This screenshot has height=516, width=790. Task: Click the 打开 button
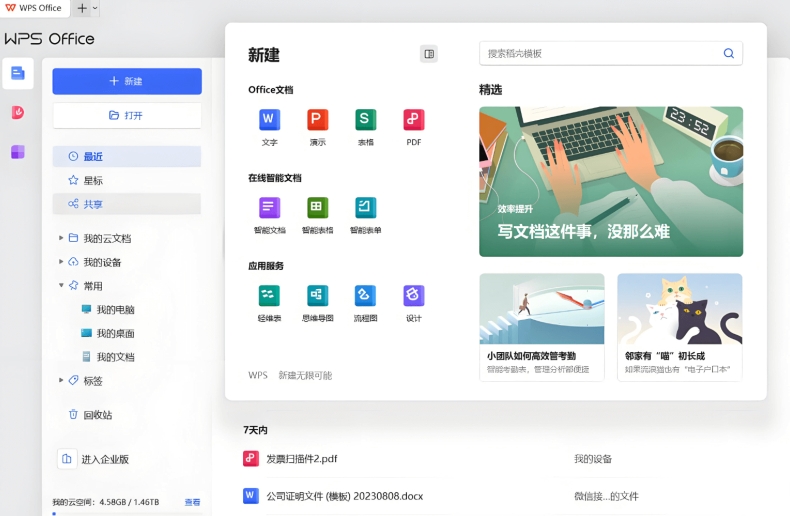[x=127, y=115]
